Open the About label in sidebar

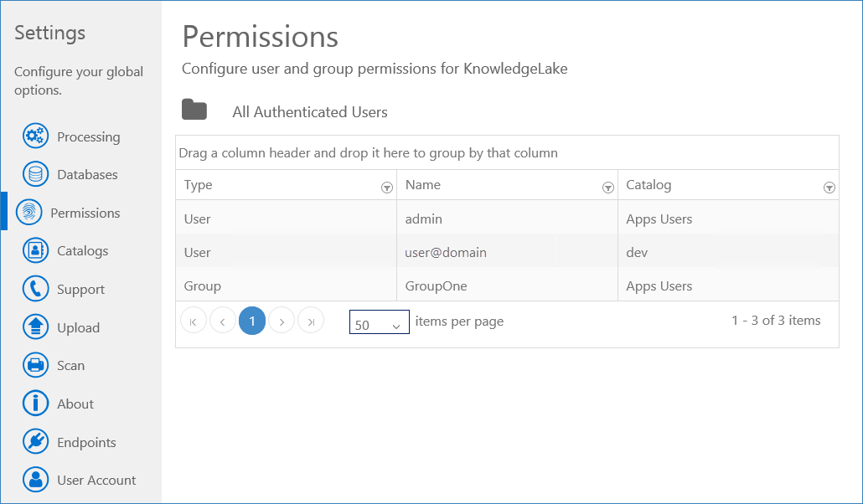coord(75,404)
